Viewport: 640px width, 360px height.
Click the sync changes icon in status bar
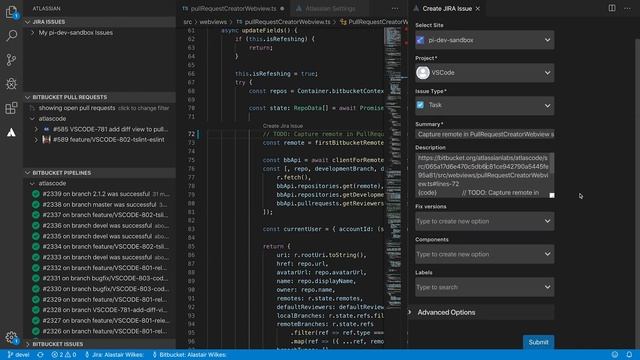click(x=40, y=355)
